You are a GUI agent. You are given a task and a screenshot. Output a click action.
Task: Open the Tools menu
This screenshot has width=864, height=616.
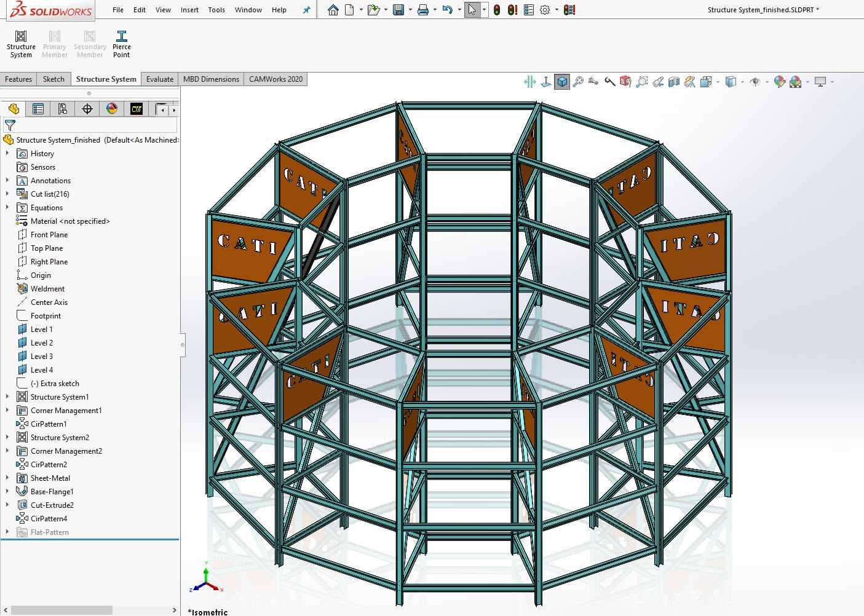click(216, 10)
